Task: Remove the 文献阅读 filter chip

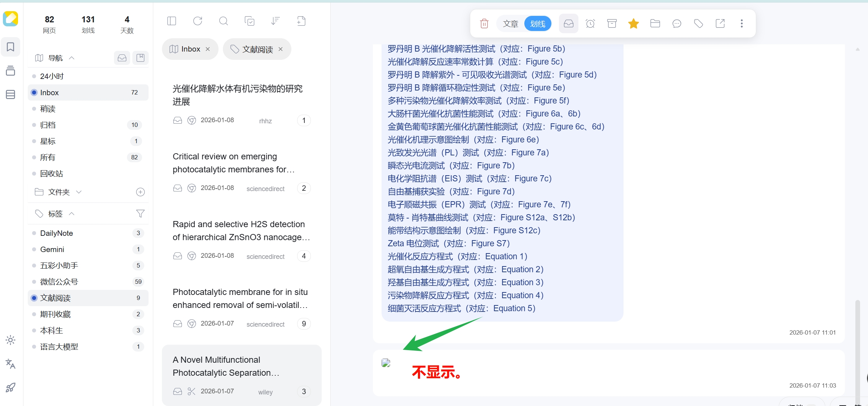Action: pyautogui.click(x=281, y=49)
